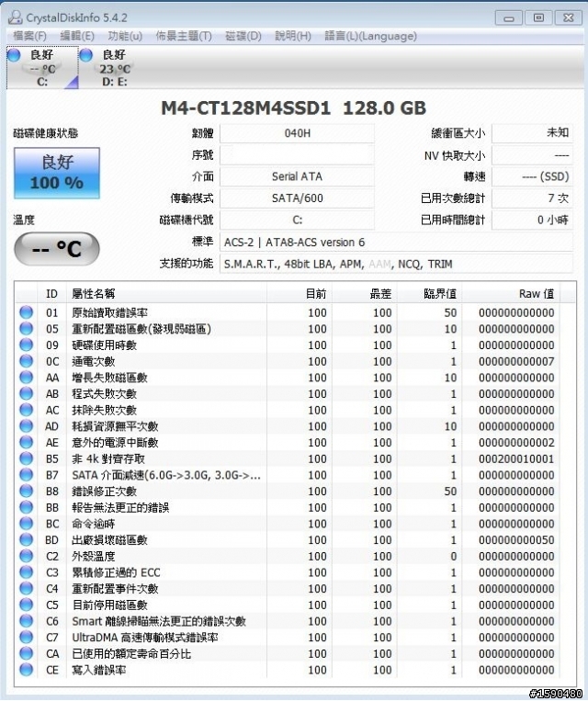Viewport: 588px width, 701px height.
Task: Click status icon of row C6 Smart 離線掃瞄
Action: [27, 621]
